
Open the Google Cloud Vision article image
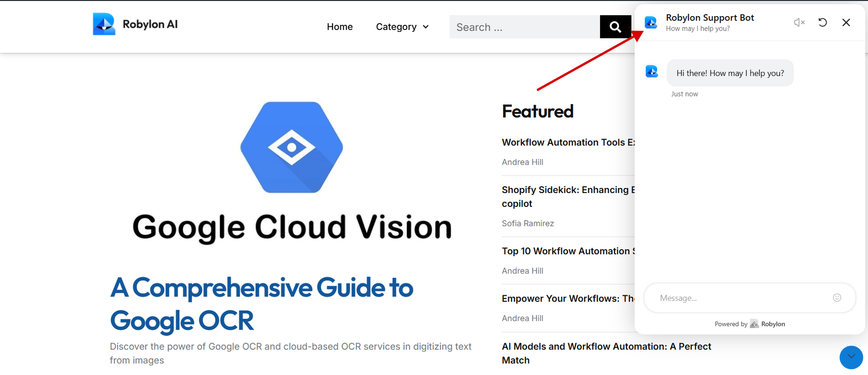[x=292, y=172]
